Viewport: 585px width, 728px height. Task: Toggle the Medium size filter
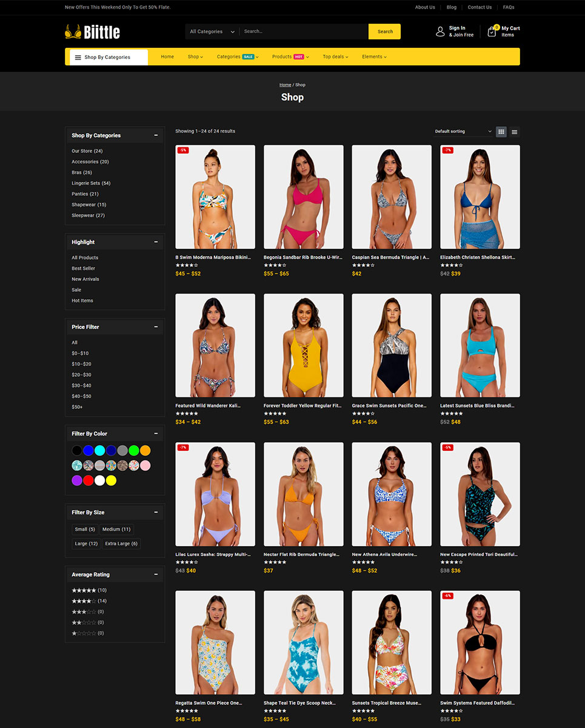coord(116,529)
